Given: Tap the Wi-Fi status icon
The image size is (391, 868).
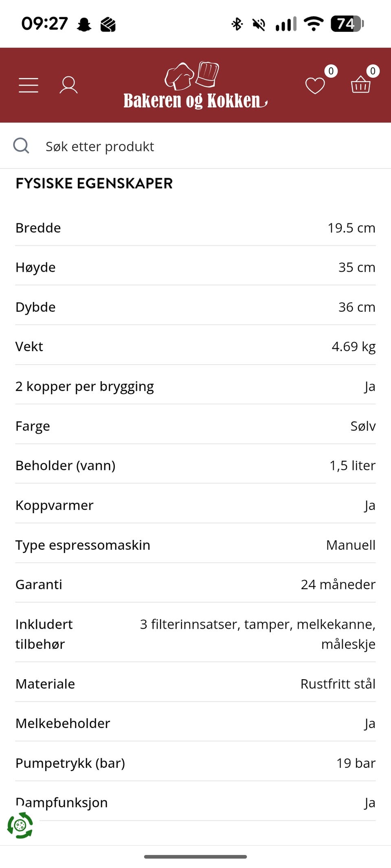Looking at the screenshot, I should click(x=313, y=24).
